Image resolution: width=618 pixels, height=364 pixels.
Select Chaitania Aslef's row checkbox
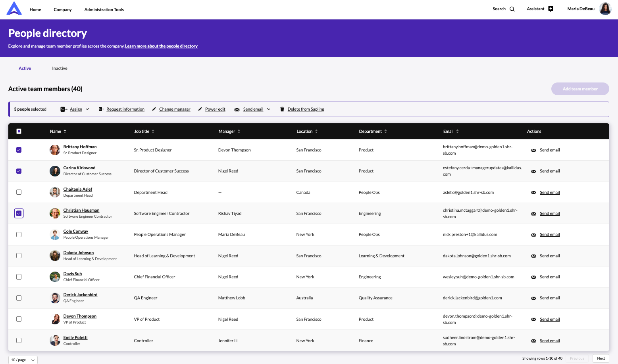[19, 192]
